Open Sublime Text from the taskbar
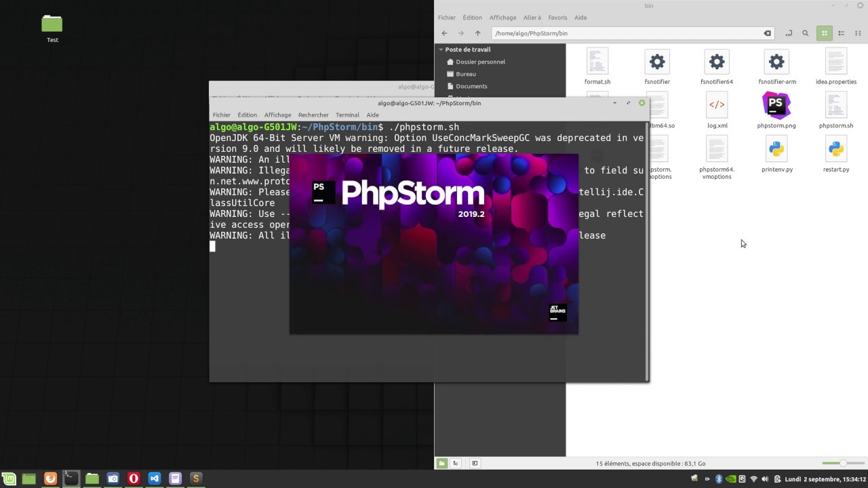This screenshot has height=488, width=868. [196, 479]
